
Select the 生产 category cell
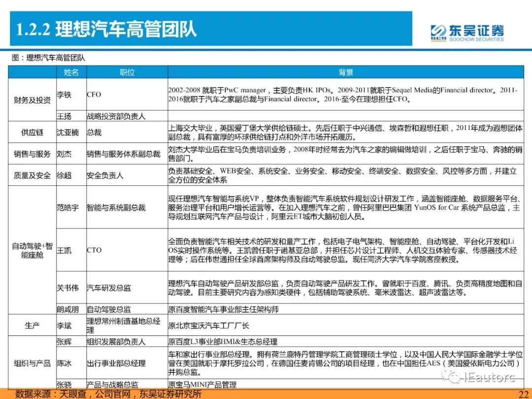coord(32,326)
